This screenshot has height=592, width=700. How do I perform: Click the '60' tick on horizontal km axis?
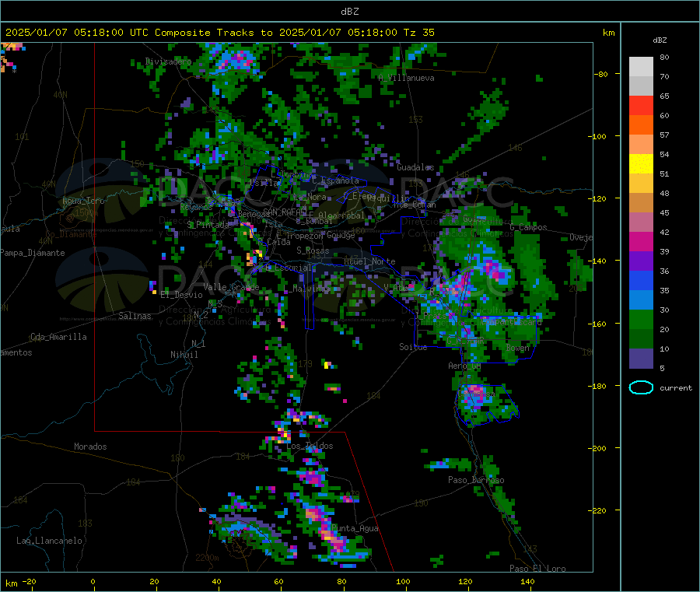[278, 582]
